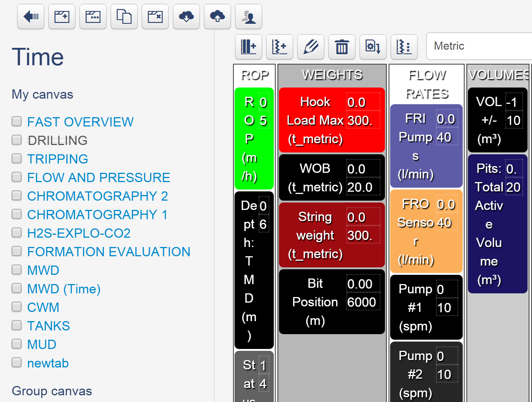Duplicate the current tab with the copy icon
This screenshot has height=402, width=532.
[x=124, y=16]
